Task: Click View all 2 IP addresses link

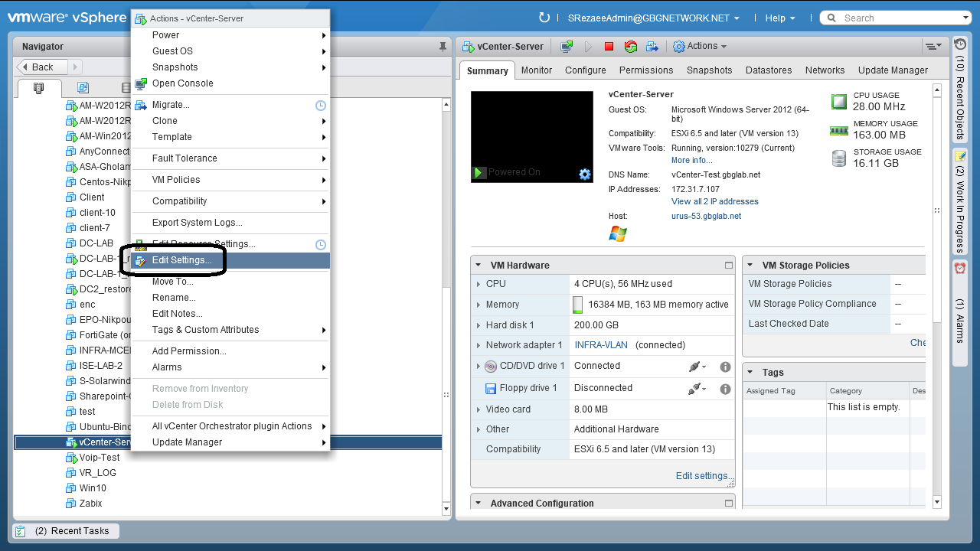Action: click(714, 201)
